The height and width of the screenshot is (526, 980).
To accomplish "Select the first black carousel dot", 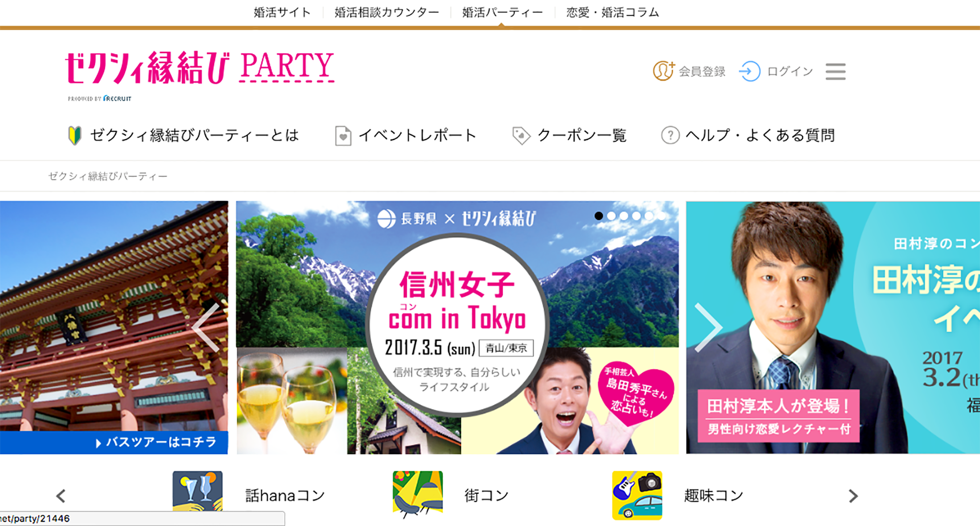I will point(599,215).
